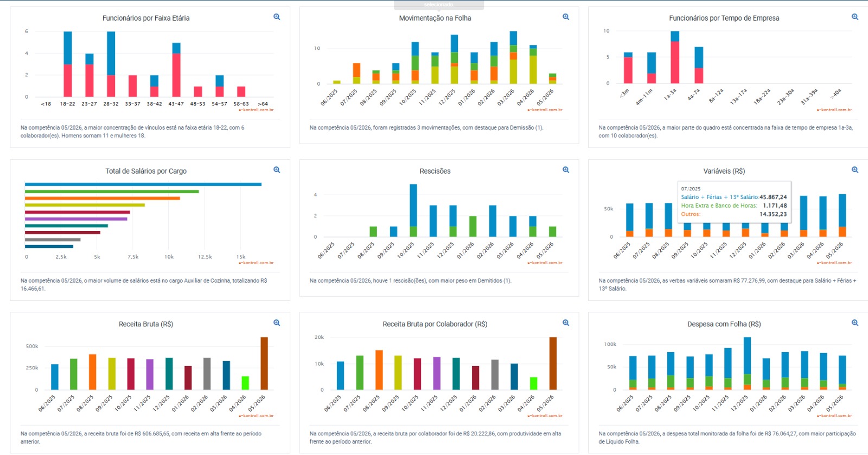Click the 'Receita Bruta (R$)' chart title
The height and width of the screenshot is (455, 868).
[x=146, y=324]
